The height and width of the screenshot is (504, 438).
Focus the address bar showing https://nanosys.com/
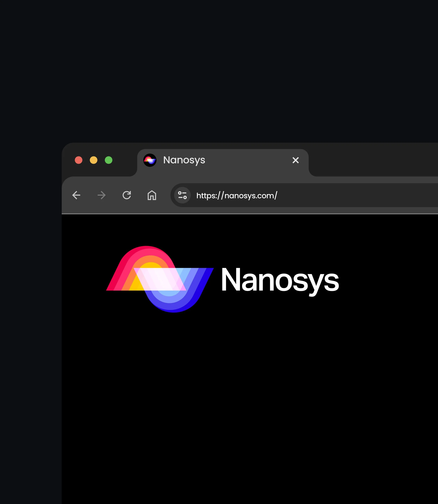304,195
